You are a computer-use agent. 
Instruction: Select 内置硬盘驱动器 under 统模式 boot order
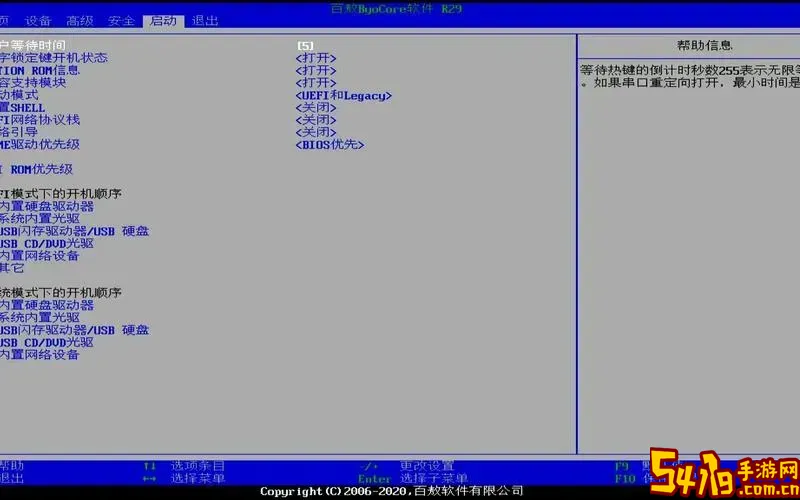coord(47,305)
